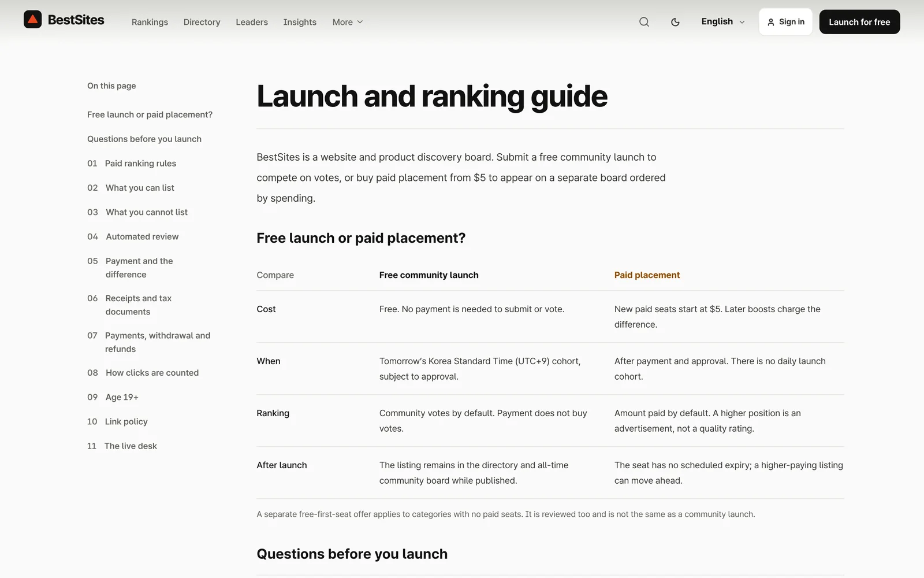Open the English language selector
This screenshot has width=924, height=578.
(723, 22)
